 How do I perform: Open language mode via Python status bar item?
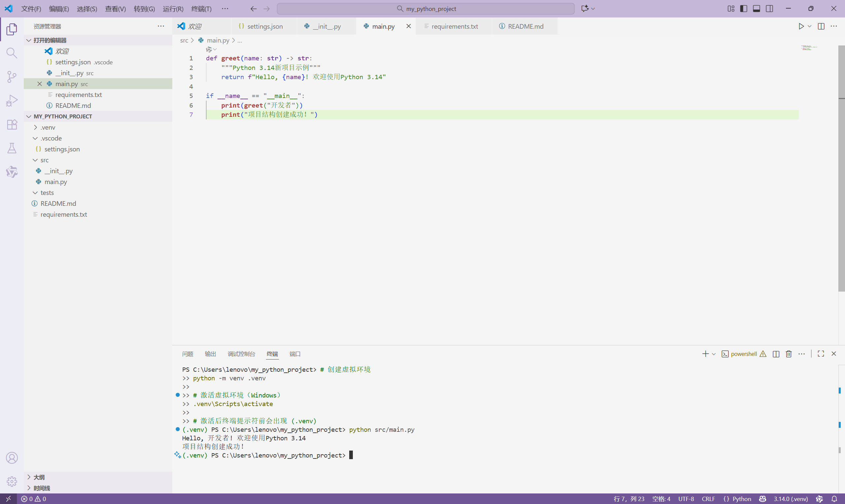coord(737,499)
